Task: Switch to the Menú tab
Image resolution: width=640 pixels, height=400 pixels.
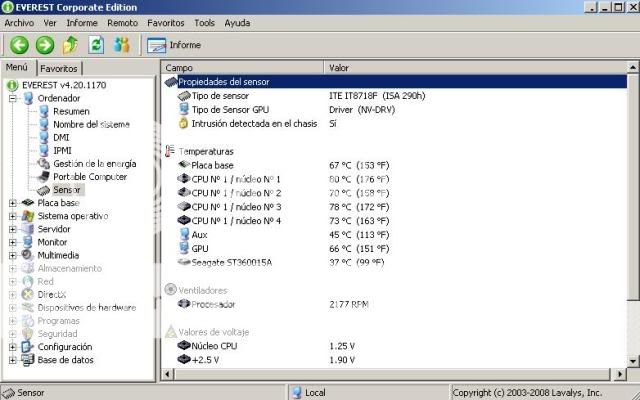Action: 17,67
